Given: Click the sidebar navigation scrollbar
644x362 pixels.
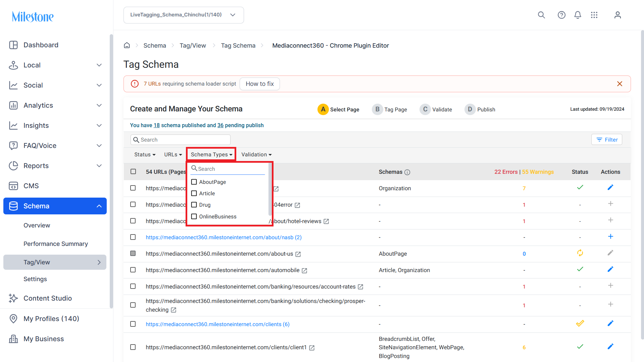Looking at the screenshot, I should click(x=111, y=171).
